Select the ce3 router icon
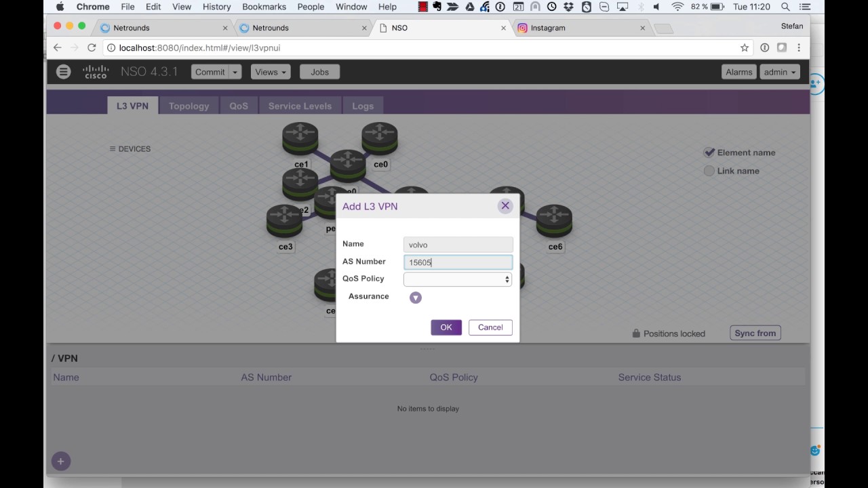 click(x=285, y=222)
